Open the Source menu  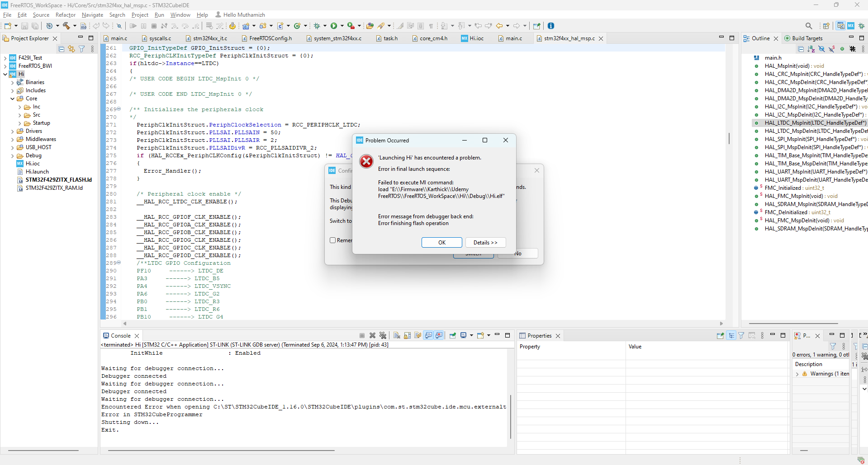pos(41,14)
